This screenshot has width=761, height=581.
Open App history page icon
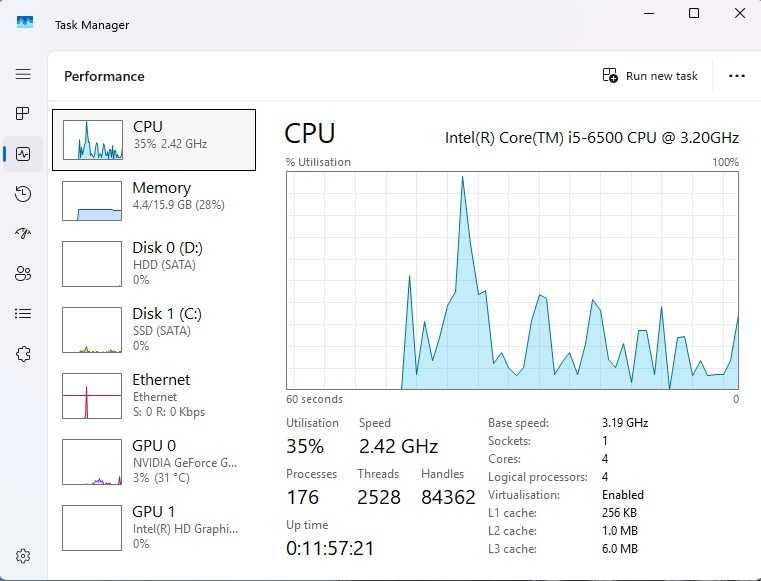[23, 194]
